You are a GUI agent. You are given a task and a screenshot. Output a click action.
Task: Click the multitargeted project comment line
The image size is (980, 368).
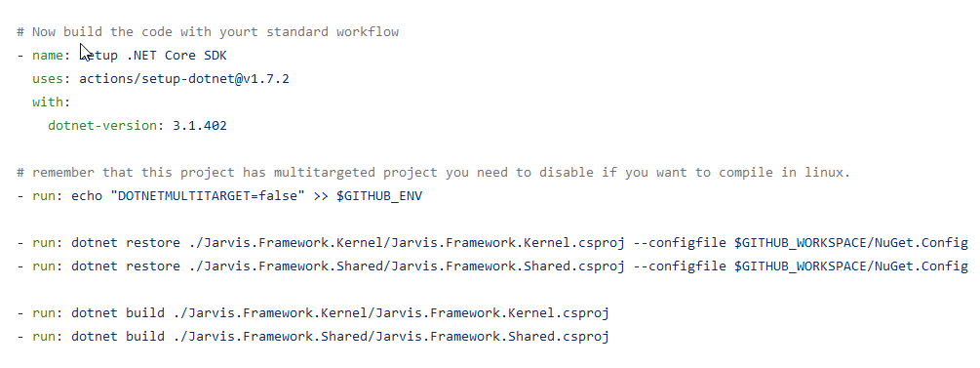click(434, 173)
